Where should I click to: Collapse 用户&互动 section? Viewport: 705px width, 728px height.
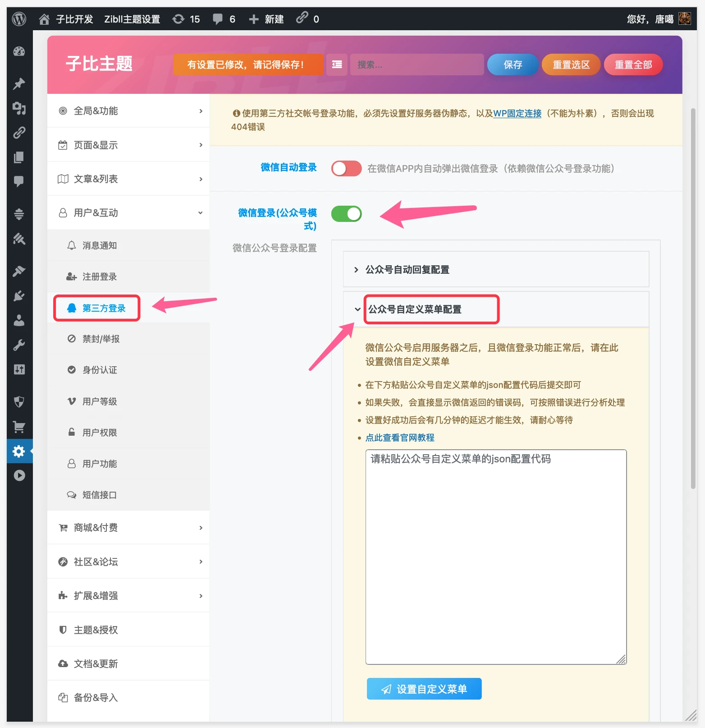(x=128, y=213)
